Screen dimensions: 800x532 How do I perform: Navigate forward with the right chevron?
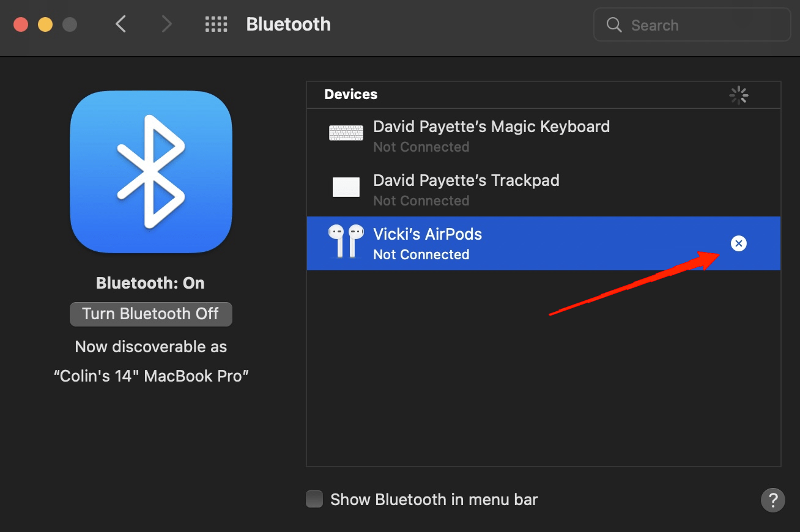coord(166,24)
